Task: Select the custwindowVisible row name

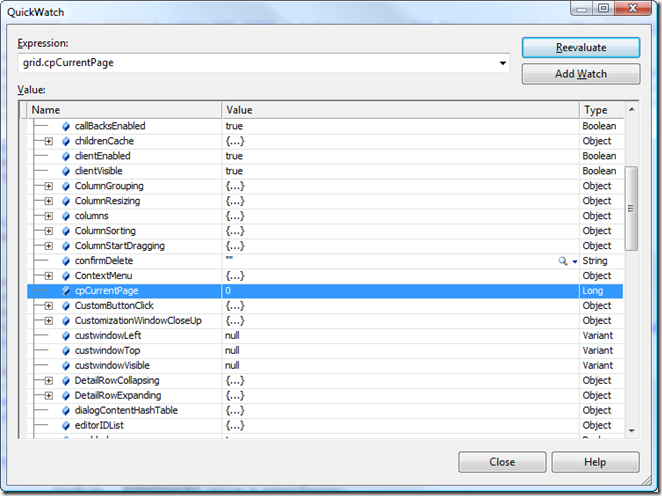Action: click(112, 366)
